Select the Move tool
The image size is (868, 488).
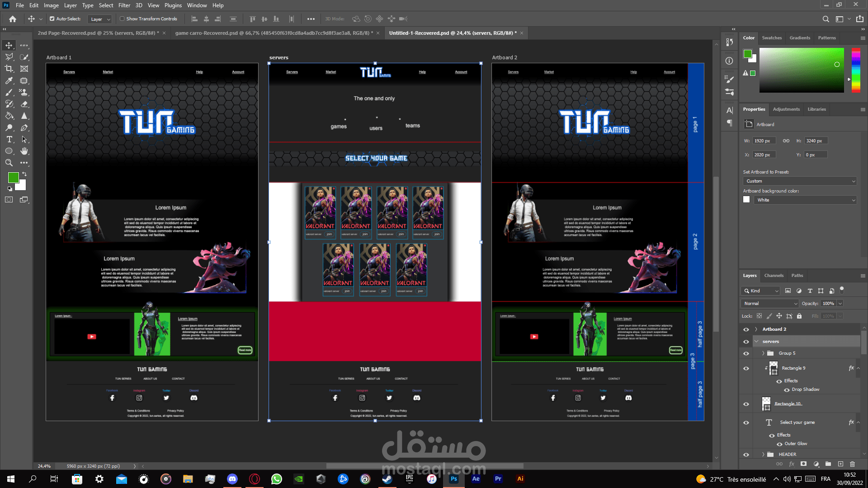click(9, 45)
